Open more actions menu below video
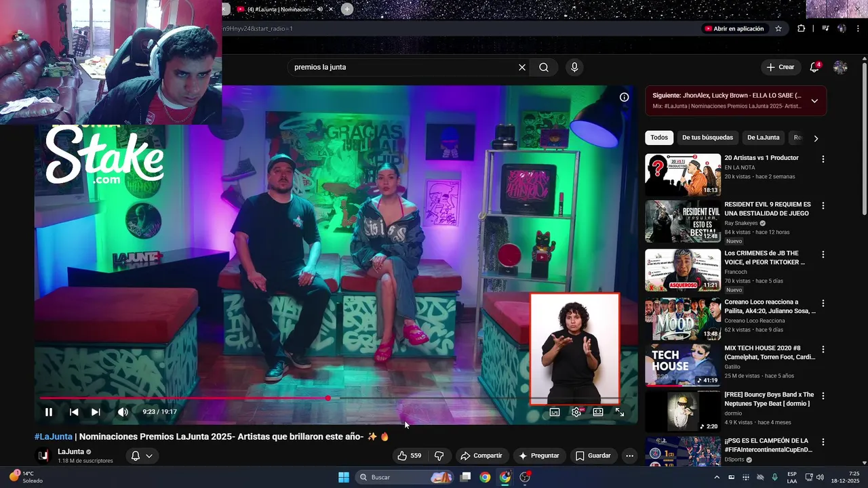This screenshot has width=868, height=488. pos(629,455)
